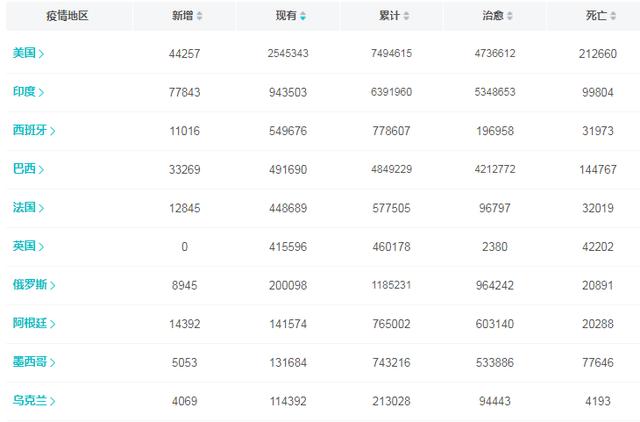Image resolution: width=640 pixels, height=422 pixels.
Task: Select the 巴西 deaths value 144767
Action: click(x=598, y=170)
